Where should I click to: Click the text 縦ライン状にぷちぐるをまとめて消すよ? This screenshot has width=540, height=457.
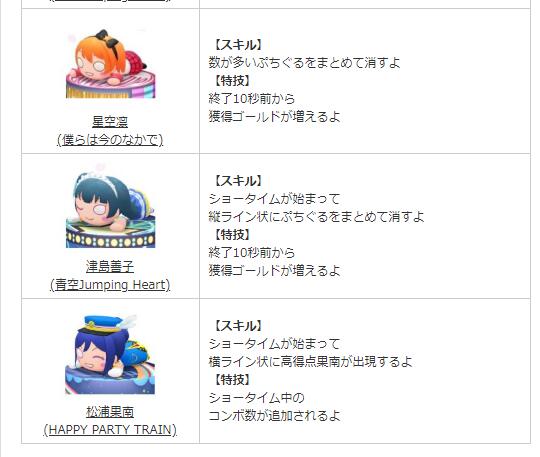click(316, 217)
